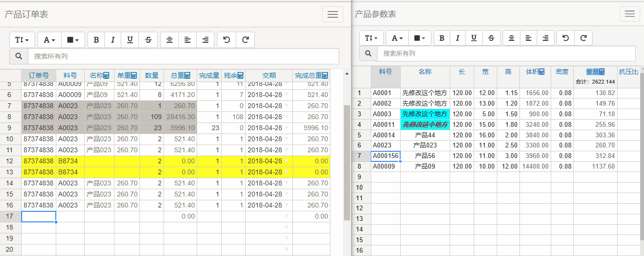Click the search icon in 产品参数表
This screenshot has width=644, height=256.
368,53
